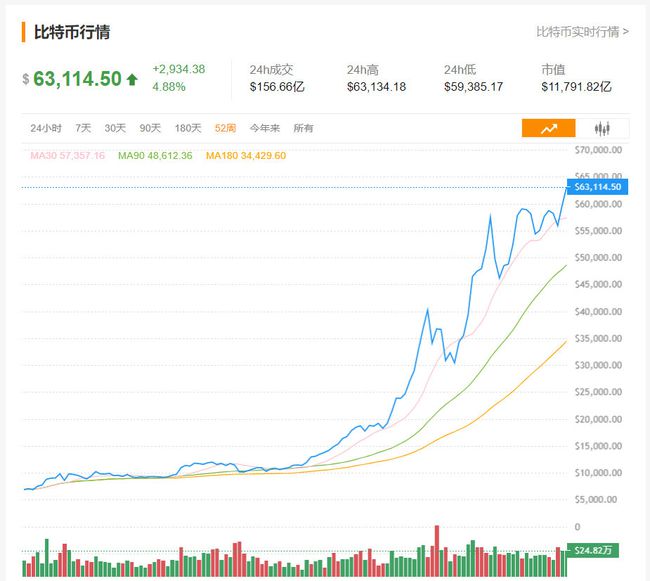650x581 pixels.
Task: Select the 7天 time range tab
Action: 83,128
